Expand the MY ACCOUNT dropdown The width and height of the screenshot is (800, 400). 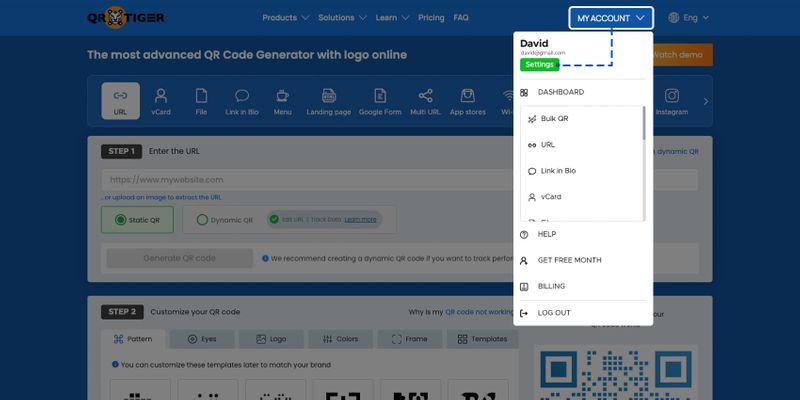pyautogui.click(x=611, y=18)
